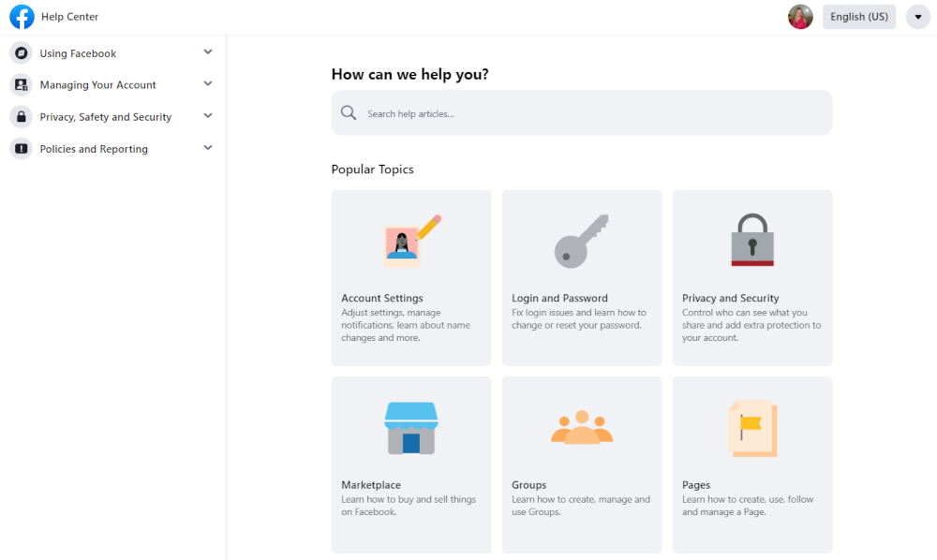Click the Using Facebook compass icon
Screen dimensions: 937x560
pos(21,53)
